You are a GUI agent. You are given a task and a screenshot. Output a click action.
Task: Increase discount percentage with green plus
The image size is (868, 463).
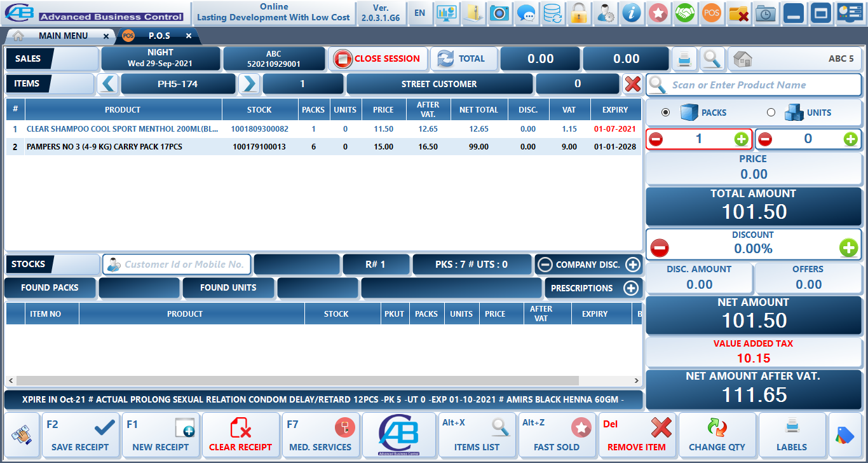pyautogui.click(x=848, y=247)
